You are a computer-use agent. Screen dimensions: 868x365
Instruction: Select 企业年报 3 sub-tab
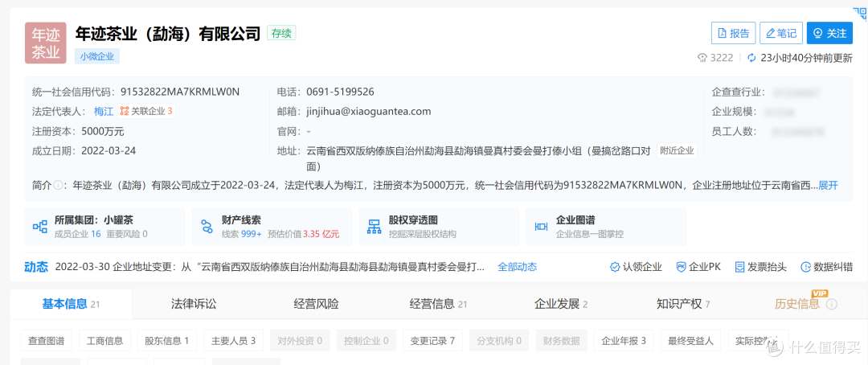[624, 341]
